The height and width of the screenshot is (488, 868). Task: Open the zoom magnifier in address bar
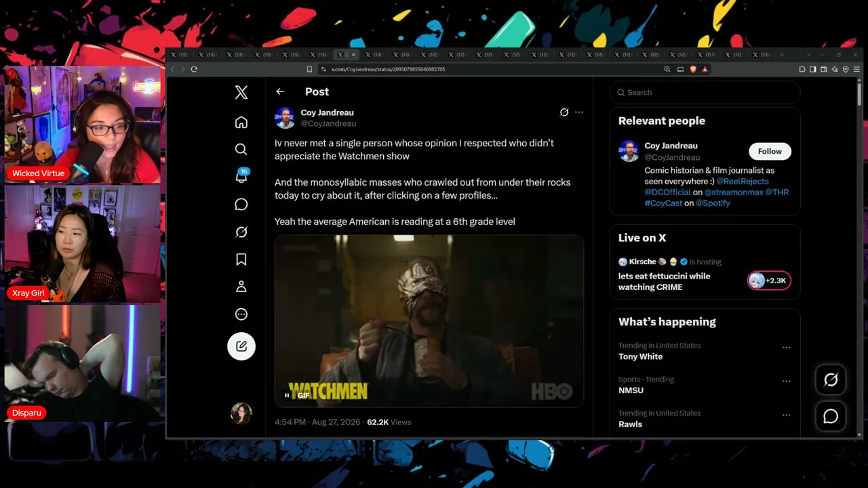click(667, 69)
